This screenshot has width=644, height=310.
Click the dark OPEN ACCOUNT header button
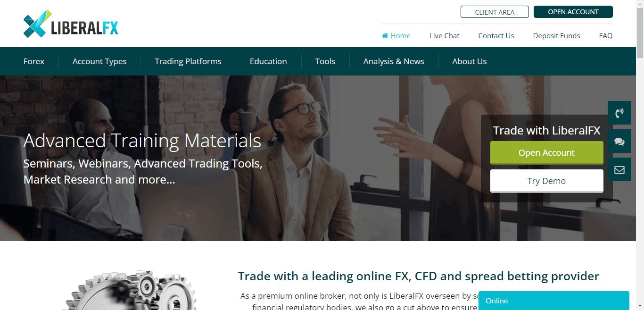(x=573, y=12)
